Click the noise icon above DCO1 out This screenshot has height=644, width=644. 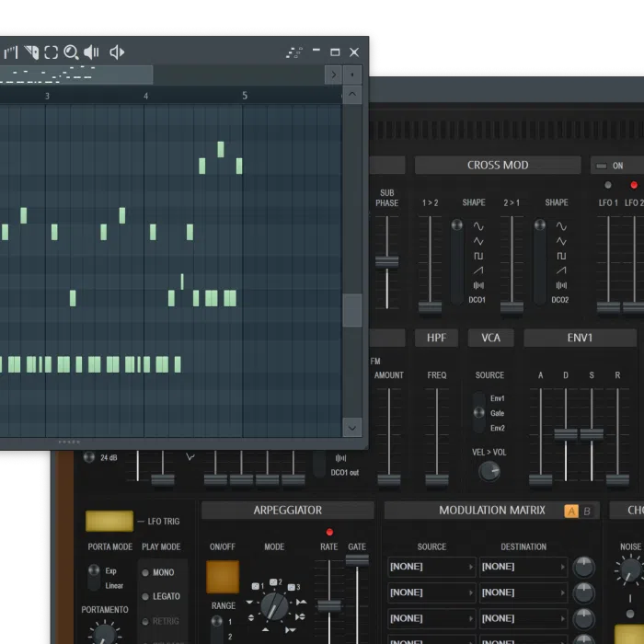point(341,458)
